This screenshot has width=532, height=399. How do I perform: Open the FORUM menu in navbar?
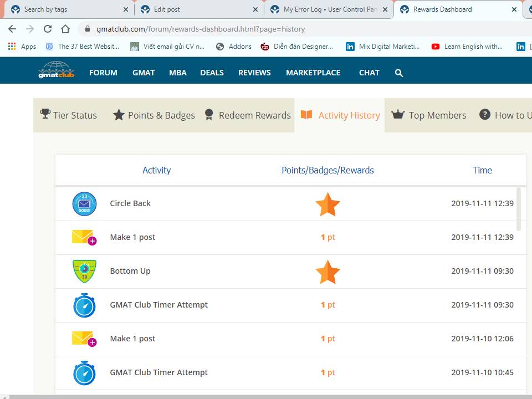[x=103, y=73]
